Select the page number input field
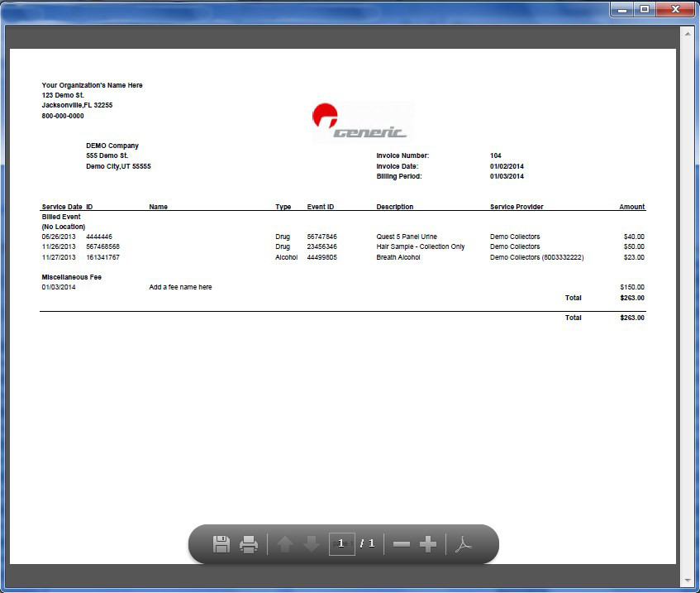The width and height of the screenshot is (700, 593). (x=341, y=543)
